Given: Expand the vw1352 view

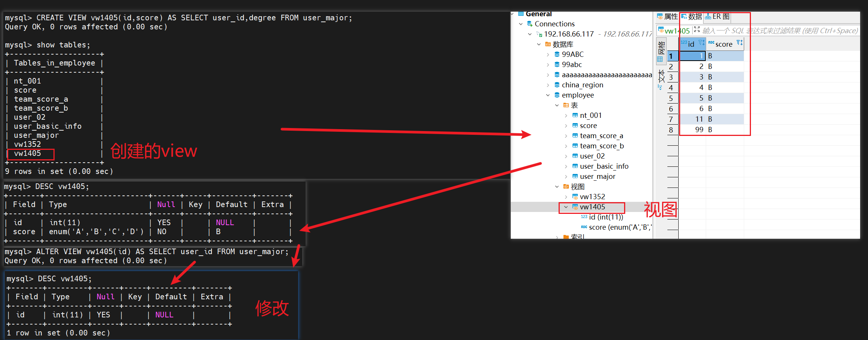Looking at the screenshot, I should pyautogui.click(x=566, y=197).
